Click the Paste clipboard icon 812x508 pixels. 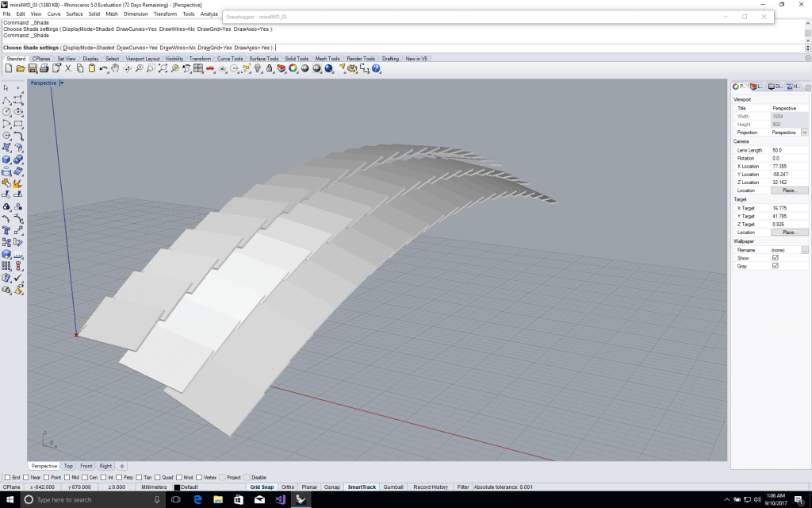(92, 68)
